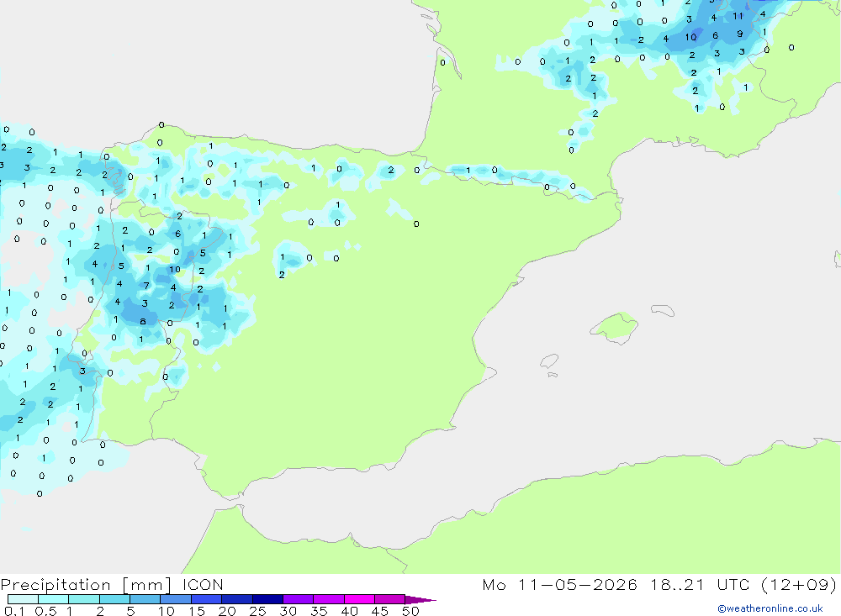Screen dimensions: 841x616
Task: Click the Menorca island outline
Action: coord(663,310)
